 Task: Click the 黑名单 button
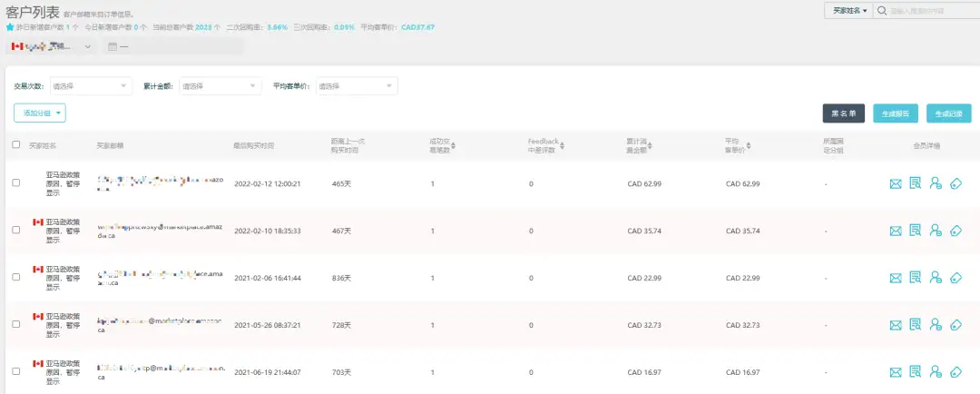pos(844,113)
